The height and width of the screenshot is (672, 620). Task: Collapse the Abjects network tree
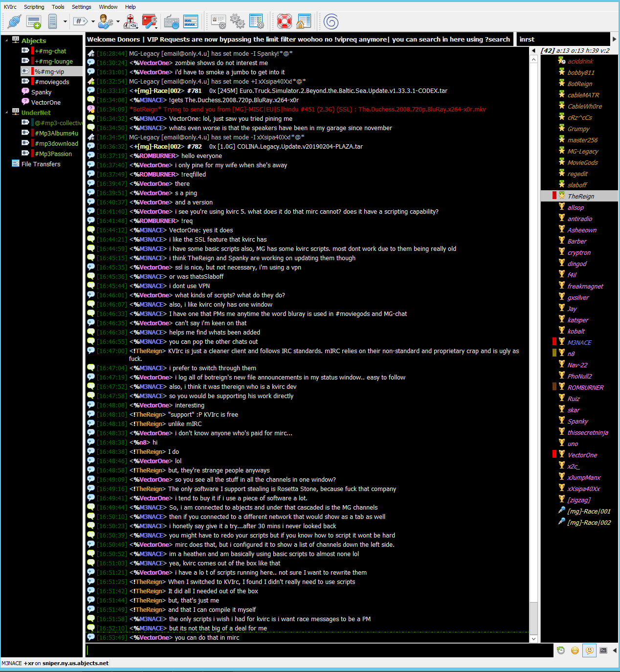6,41
